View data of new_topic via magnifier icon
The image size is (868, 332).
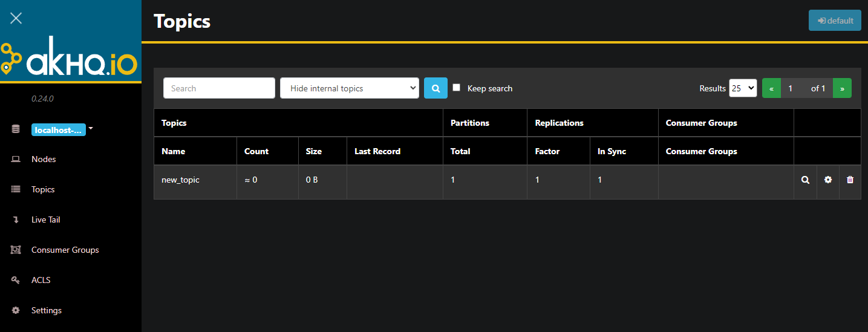(x=805, y=180)
